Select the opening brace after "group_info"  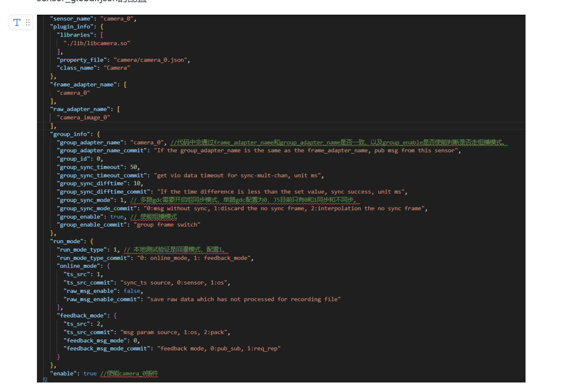tap(99, 134)
